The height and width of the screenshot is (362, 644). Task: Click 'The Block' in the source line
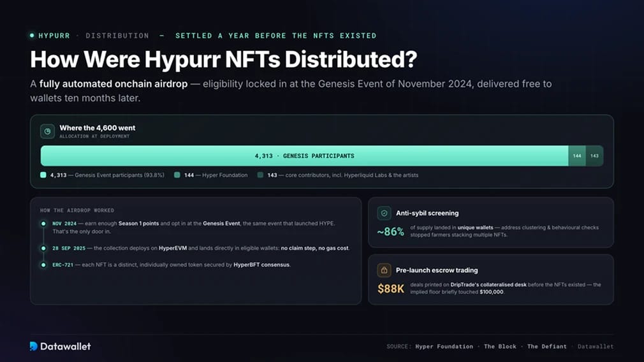click(500, 347)
